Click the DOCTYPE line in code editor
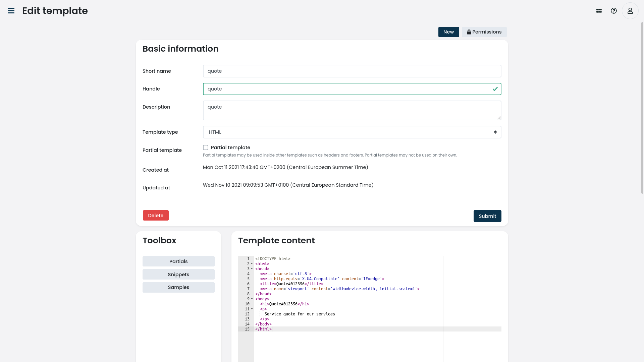Image resolution: width=644 pixels, height=362 pixels. coord(273,259)
